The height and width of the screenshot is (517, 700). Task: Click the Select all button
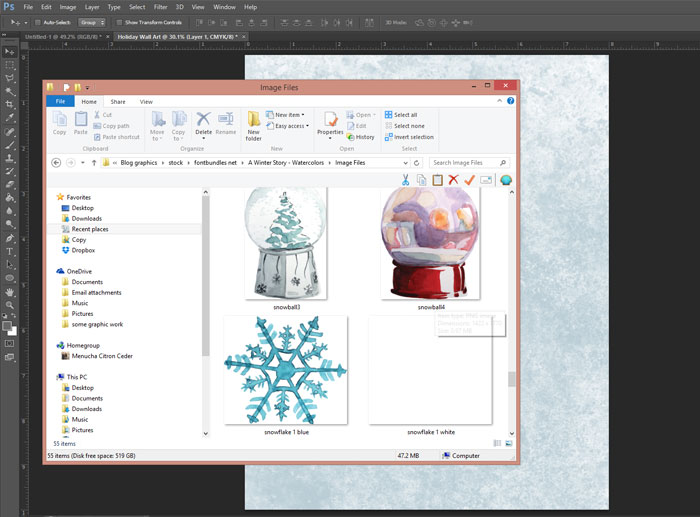coord(401,115)
